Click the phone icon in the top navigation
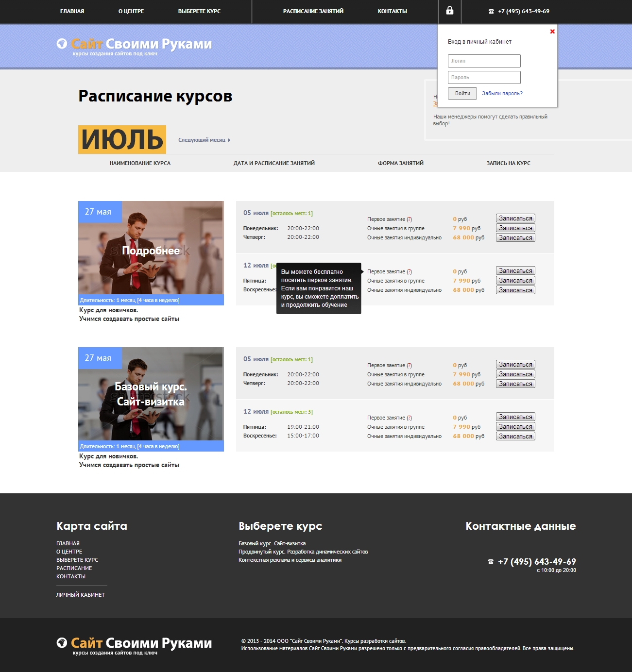Screen dimensions: 632x672 click(x=491, y=11)
